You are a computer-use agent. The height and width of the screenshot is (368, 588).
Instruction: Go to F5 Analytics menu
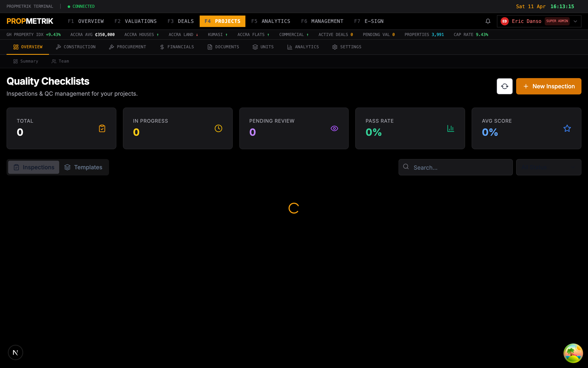[x=271, y=21]
